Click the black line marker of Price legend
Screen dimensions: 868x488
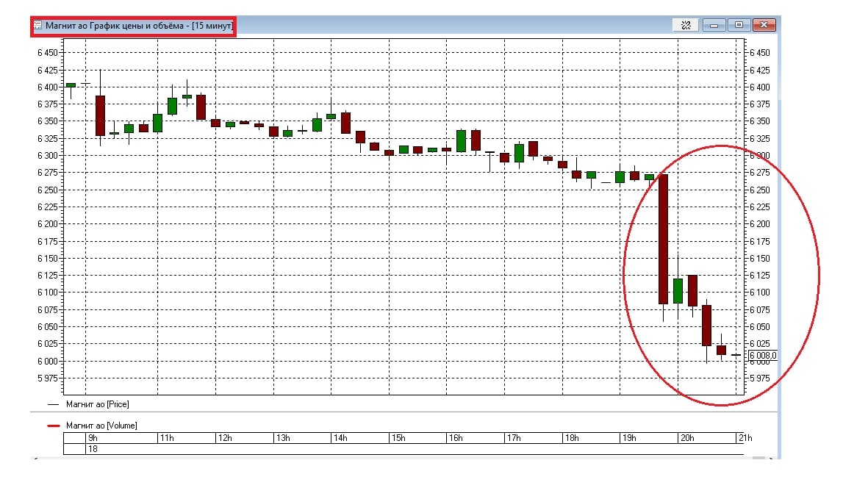[54, 404]
